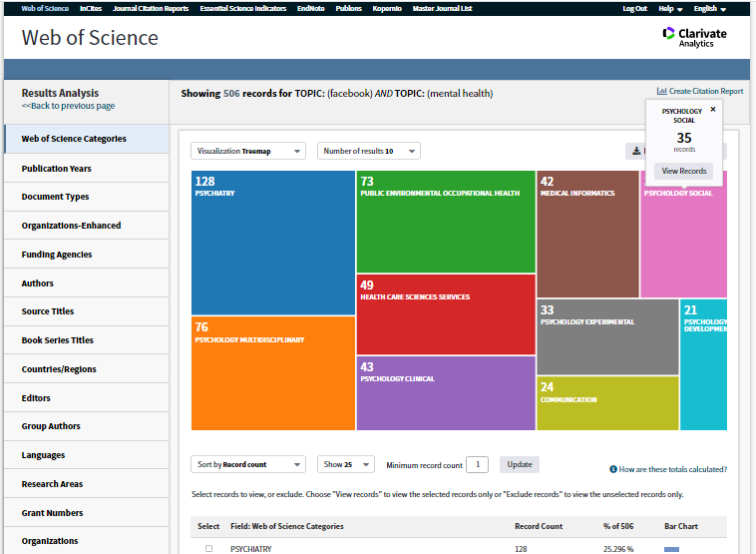Select Publication Years in sidebar
756x554 pixels.
tap(87, 169)
